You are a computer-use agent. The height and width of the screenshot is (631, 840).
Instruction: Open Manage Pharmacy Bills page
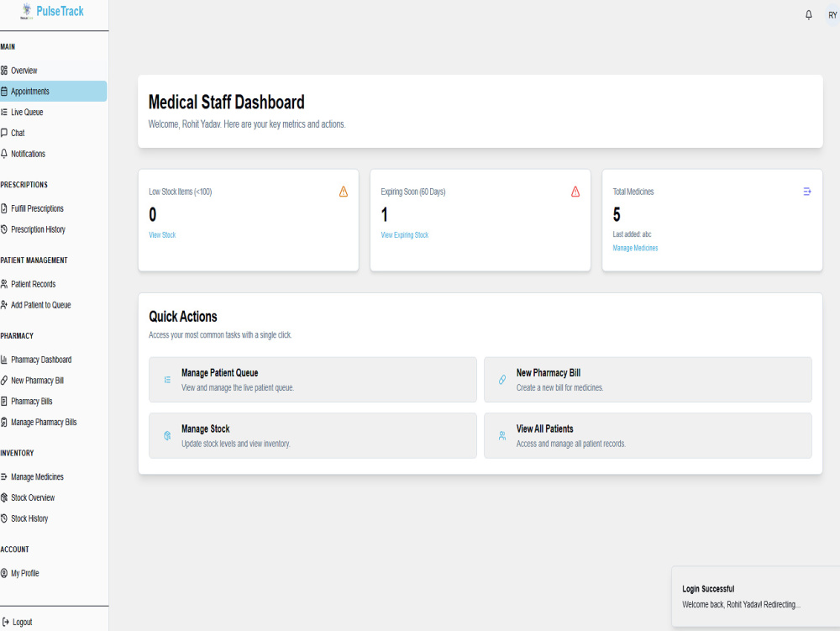point(53,422)
